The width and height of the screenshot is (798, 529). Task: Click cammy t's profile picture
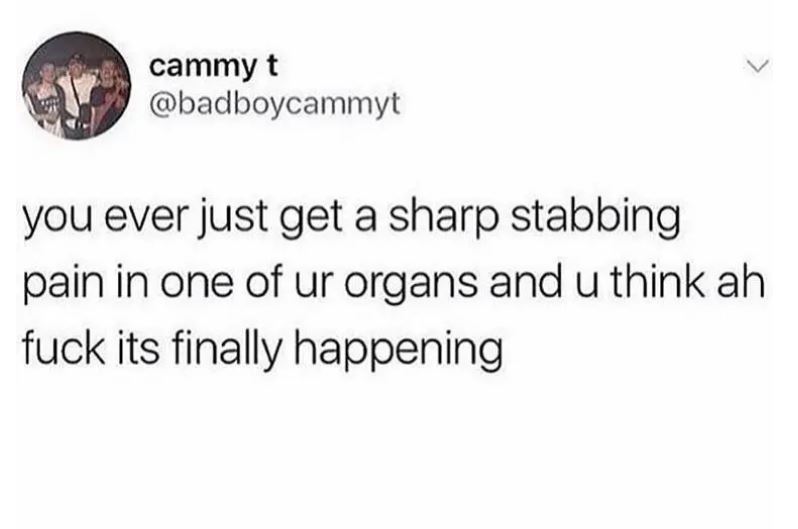tap(77, 86)
